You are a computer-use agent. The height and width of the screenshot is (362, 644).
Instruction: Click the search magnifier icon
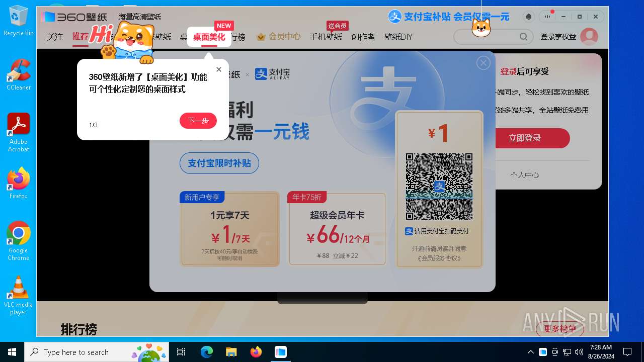click(524, 37)
